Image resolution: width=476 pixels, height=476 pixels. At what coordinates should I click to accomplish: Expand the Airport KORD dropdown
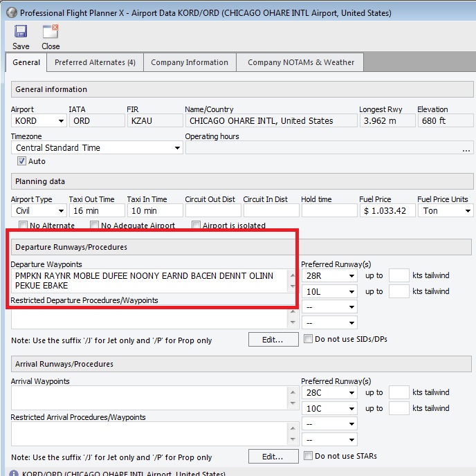click(x=62, y=121)
